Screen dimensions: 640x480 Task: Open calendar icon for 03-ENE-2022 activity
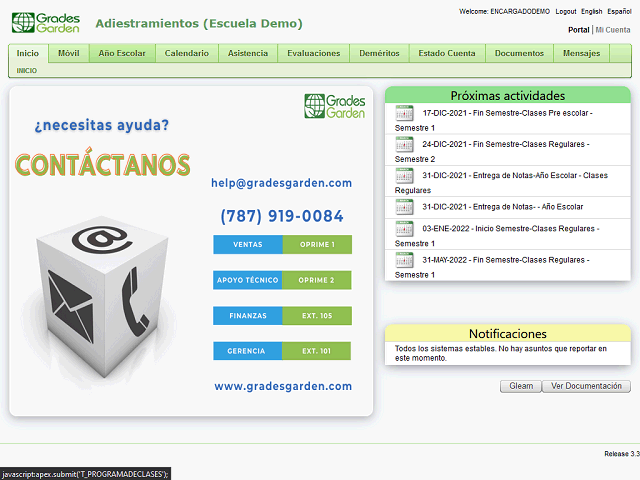[x=404, y=229]
